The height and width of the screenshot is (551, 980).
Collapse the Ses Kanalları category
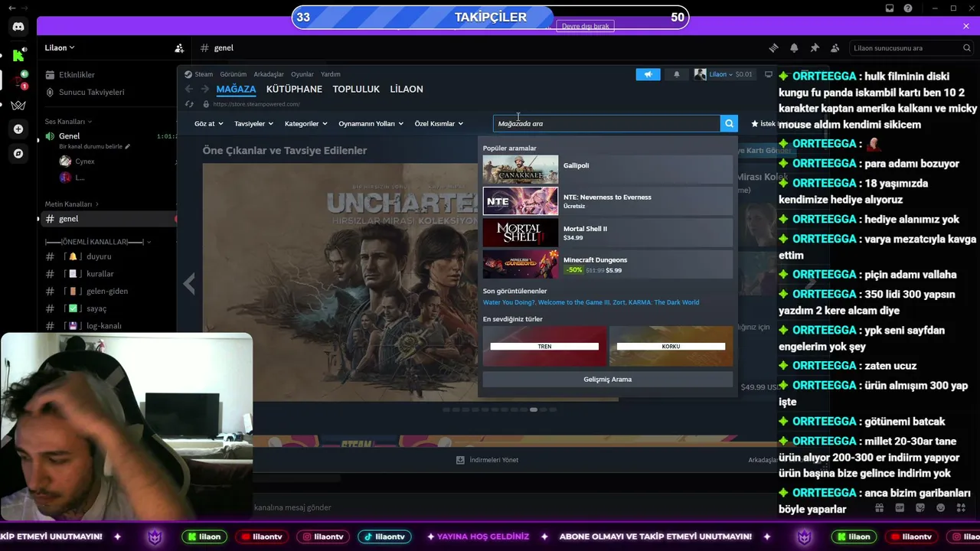(68, 122)
